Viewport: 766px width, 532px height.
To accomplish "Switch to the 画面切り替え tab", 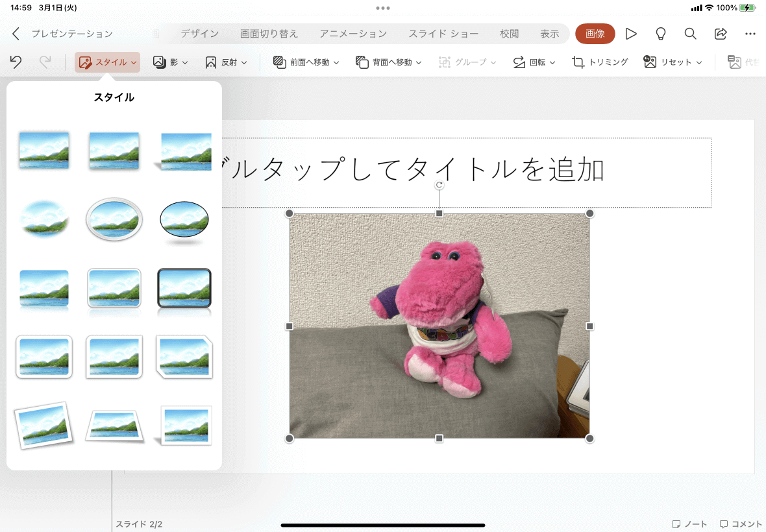I will click(269, 34).
